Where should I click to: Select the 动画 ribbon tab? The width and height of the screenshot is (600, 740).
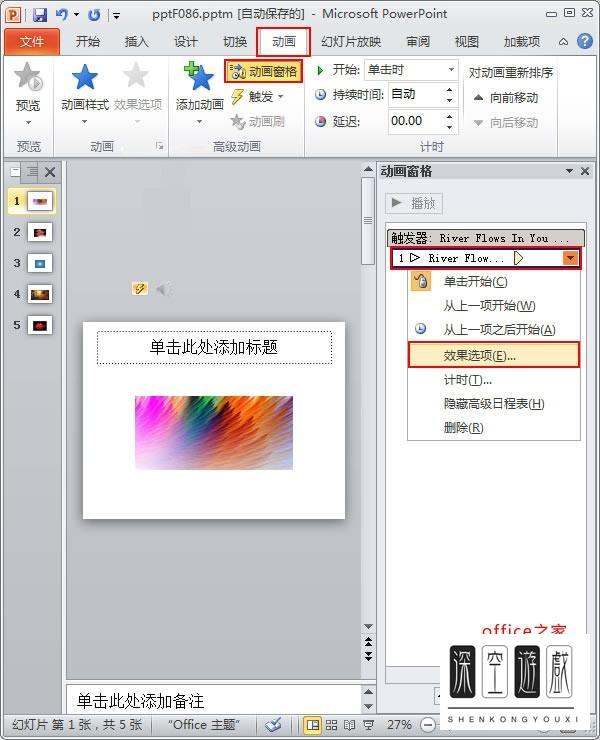[x=284, y=42]
